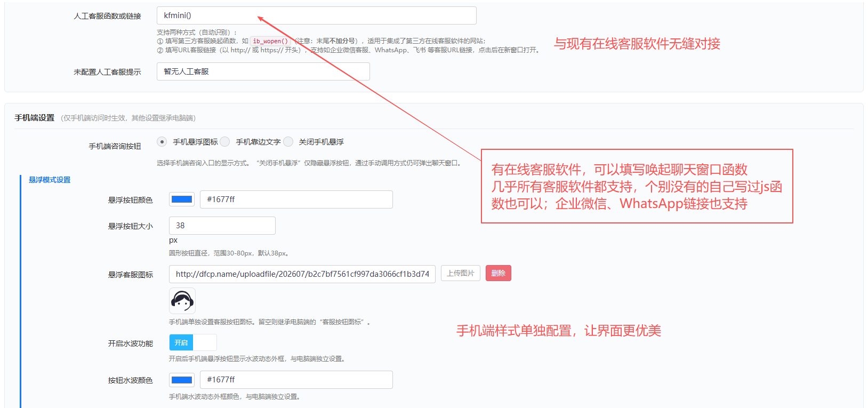Select the 手机靠边文字 radio option
This screenshot has width=868, height=408.
[225, 142]
